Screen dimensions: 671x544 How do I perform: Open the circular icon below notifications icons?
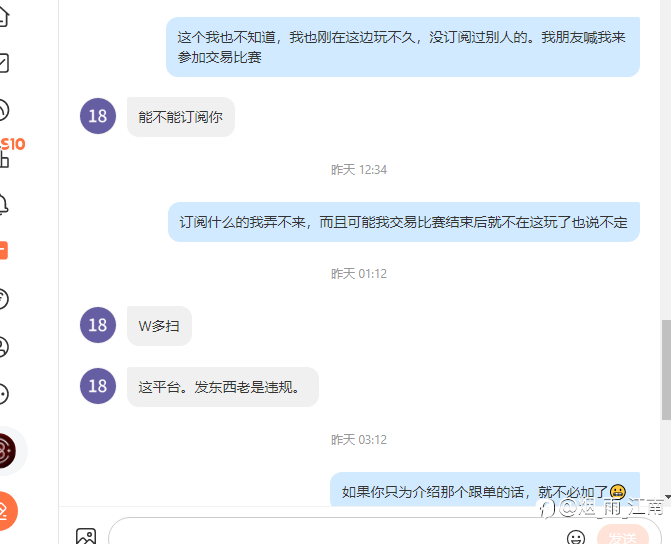[3, 299]
